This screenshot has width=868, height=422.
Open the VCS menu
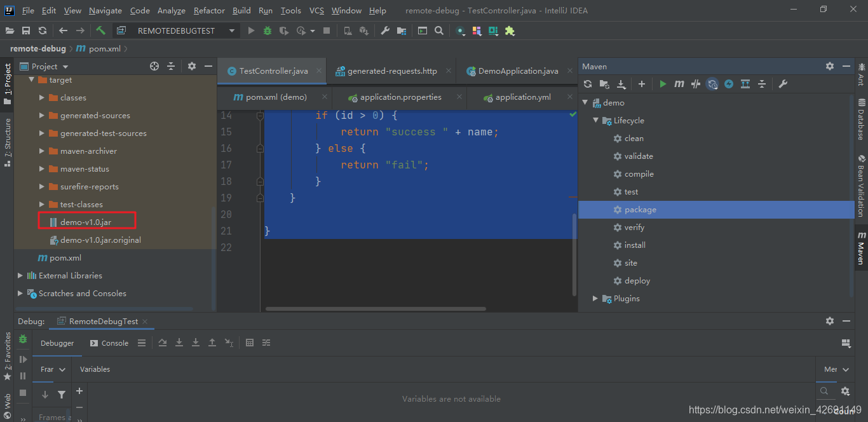coord(316,11)
